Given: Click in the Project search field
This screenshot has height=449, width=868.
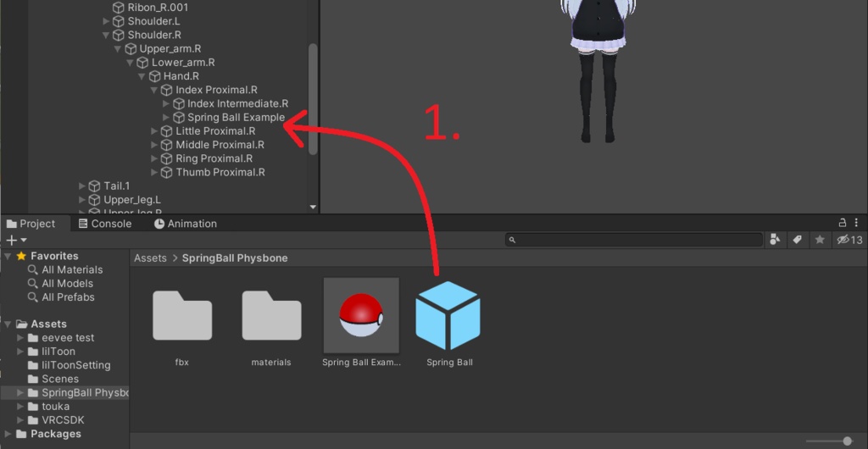Looking at the screenshot, I should pos(634,240).
